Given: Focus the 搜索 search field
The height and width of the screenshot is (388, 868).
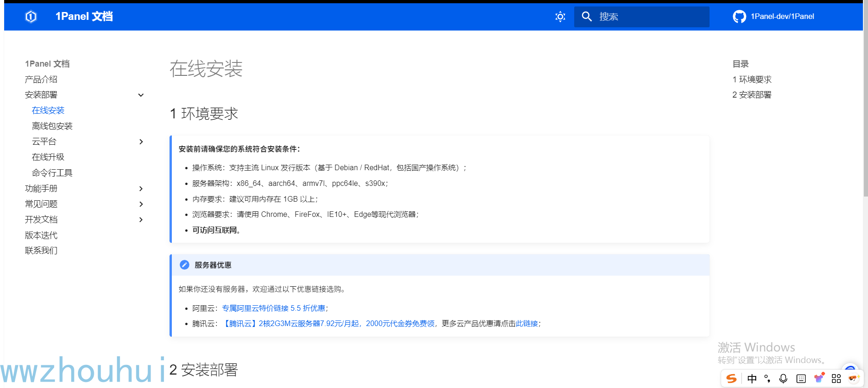Looking at the screenshot, I should click(642, 17).
